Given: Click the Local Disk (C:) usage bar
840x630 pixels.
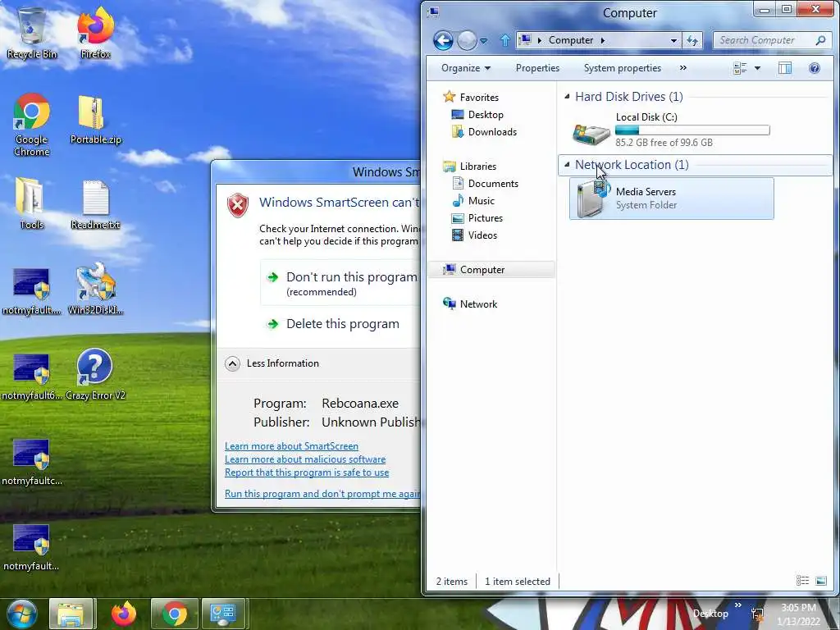Looking at the screenshot, I should 692,130.
